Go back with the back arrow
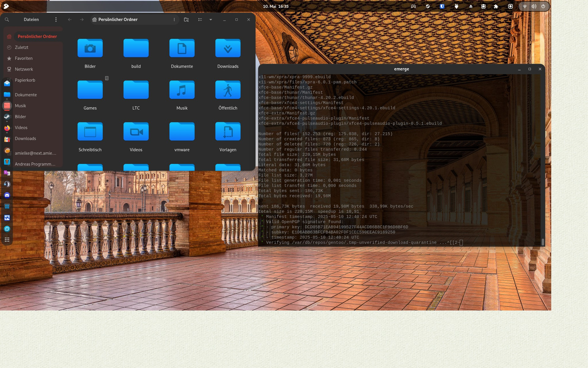588x368 pixels. point(70,20)
